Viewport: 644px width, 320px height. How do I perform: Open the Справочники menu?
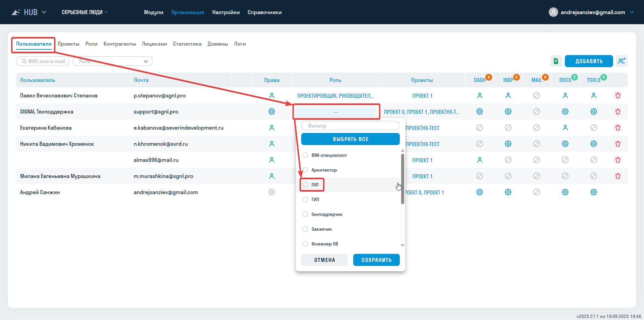pyautogui.click(x=264, y=12)
